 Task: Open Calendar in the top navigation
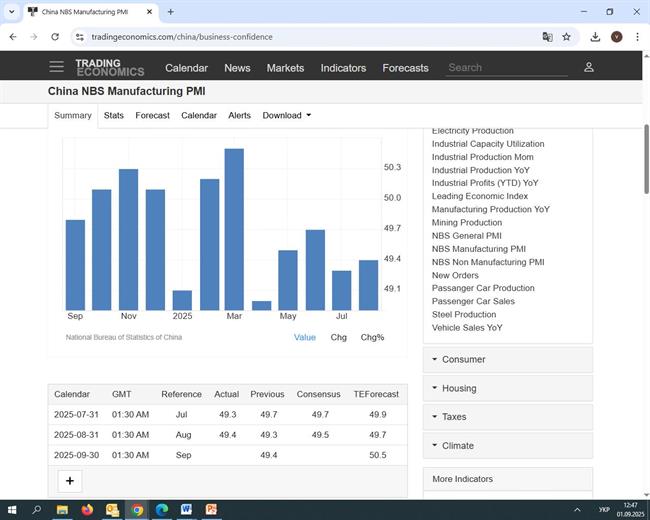tap(187, 68)
